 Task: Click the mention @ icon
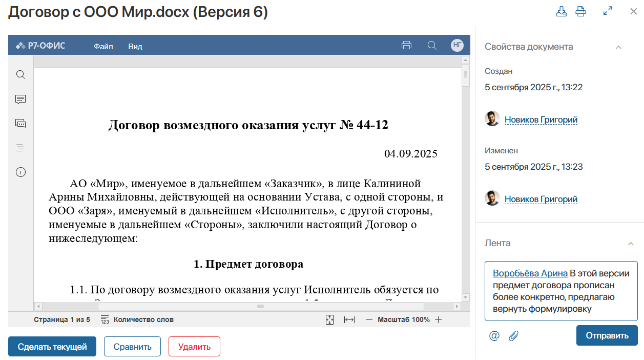(494, 336)
